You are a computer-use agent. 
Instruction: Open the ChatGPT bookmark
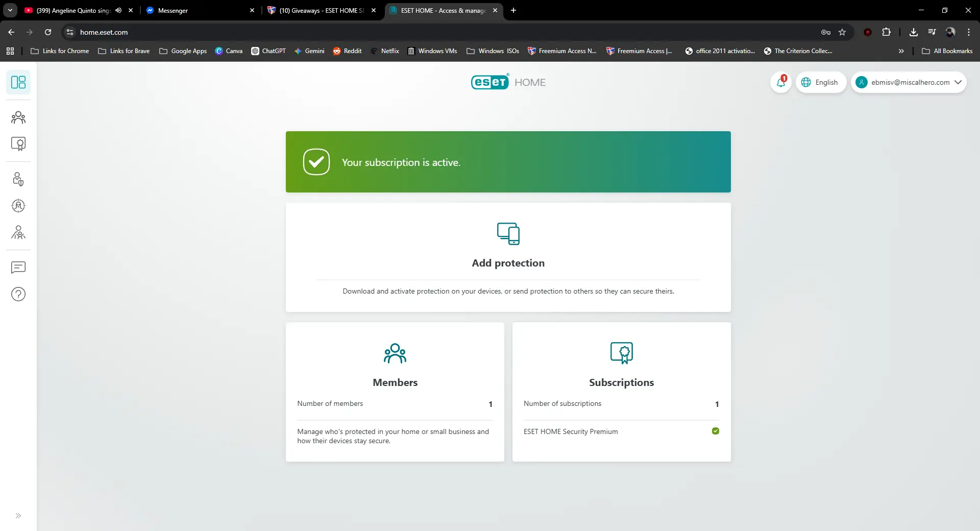tap(268, 51)
